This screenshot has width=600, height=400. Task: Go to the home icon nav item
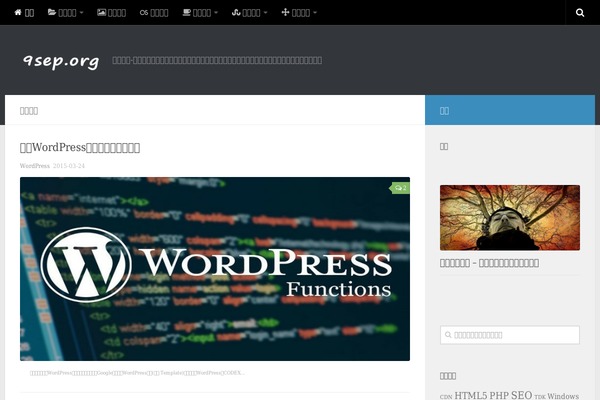[24, 13]
